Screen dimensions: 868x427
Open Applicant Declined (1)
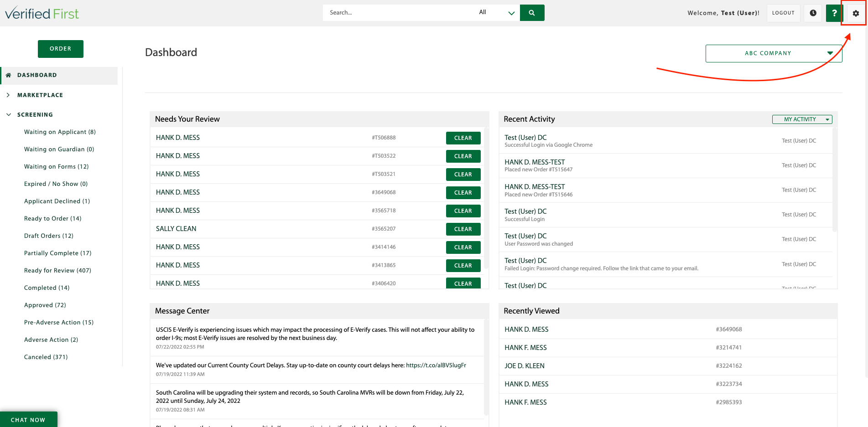pos(57,201)
